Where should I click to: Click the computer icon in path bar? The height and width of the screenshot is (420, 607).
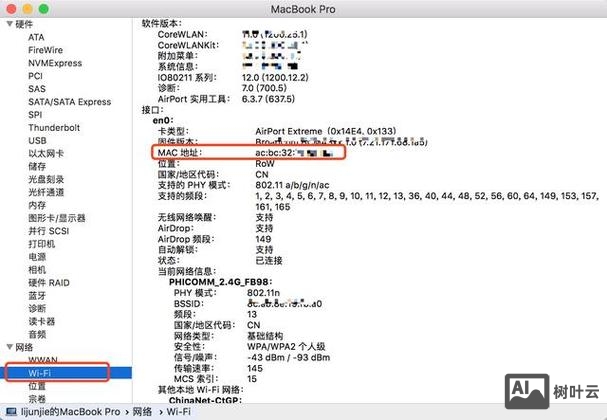click(11, 411)
